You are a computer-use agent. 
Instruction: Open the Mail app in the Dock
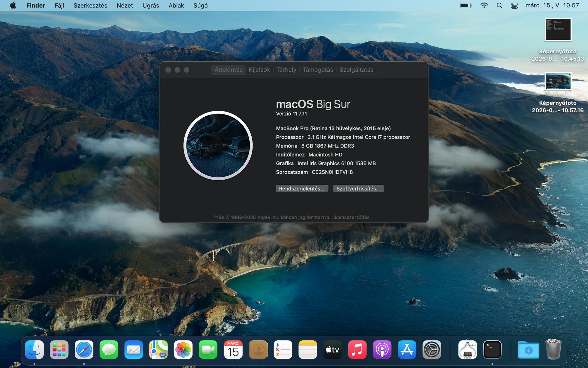coord(134,349)
